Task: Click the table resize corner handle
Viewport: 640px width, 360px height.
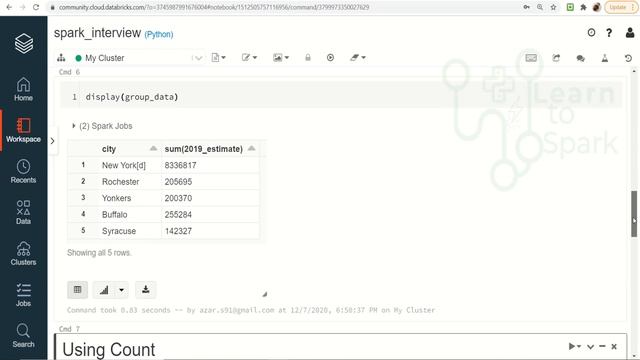Action: pos(264,294)
